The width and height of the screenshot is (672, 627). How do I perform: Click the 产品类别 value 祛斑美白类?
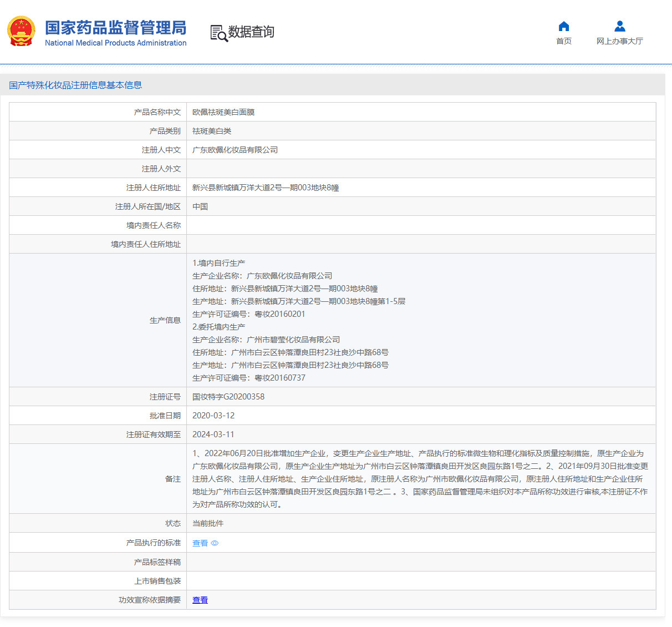tap(211, 130)
